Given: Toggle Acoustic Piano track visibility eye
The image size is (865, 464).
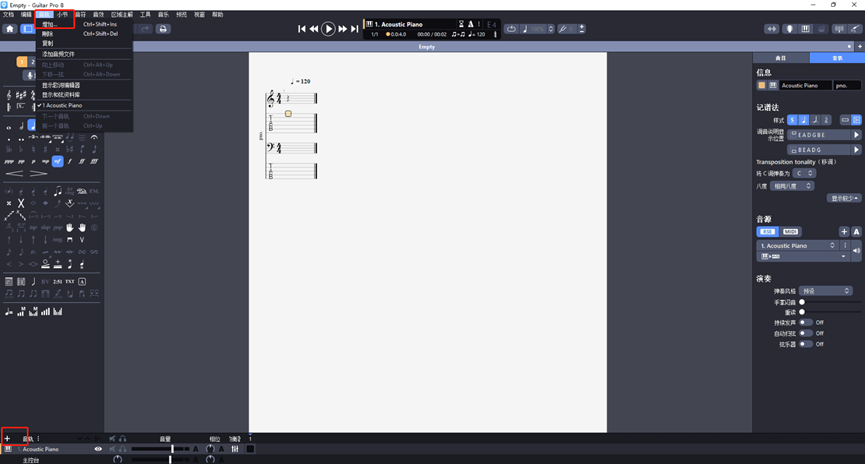Looking at the screenshot, I should point(98,450).
